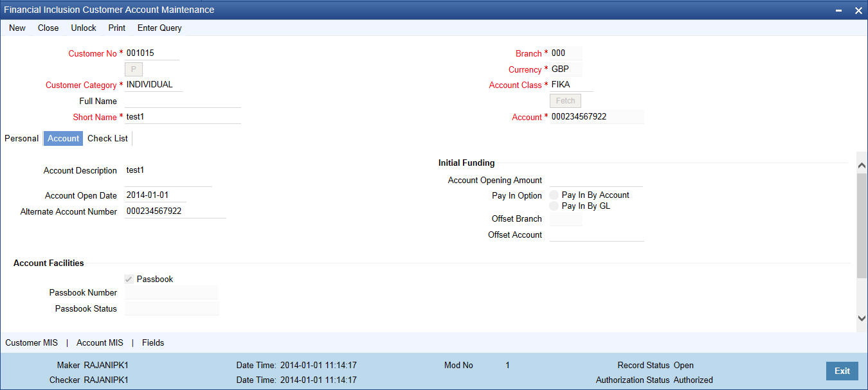Select Pay In By Account option
This screenshot has height=390, width=868.
tap(554, 195)
